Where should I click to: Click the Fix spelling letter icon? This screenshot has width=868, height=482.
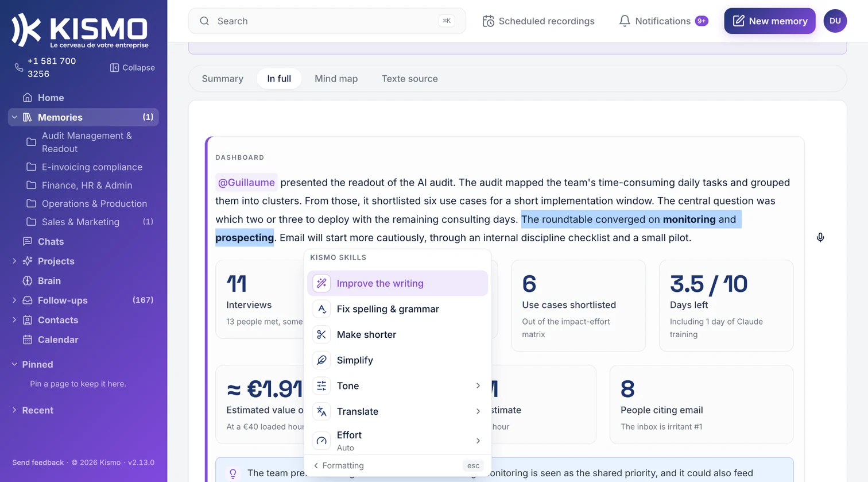(x=321, y=309)
